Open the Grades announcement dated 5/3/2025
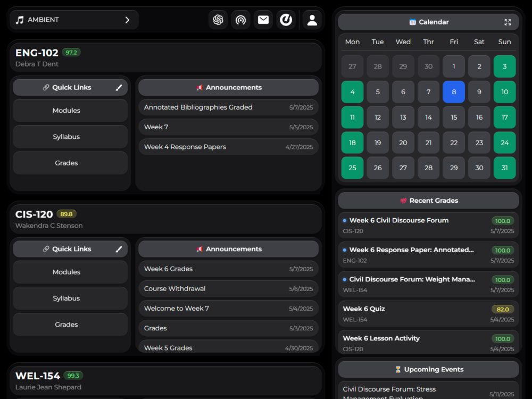 click(x=228, y=328)
